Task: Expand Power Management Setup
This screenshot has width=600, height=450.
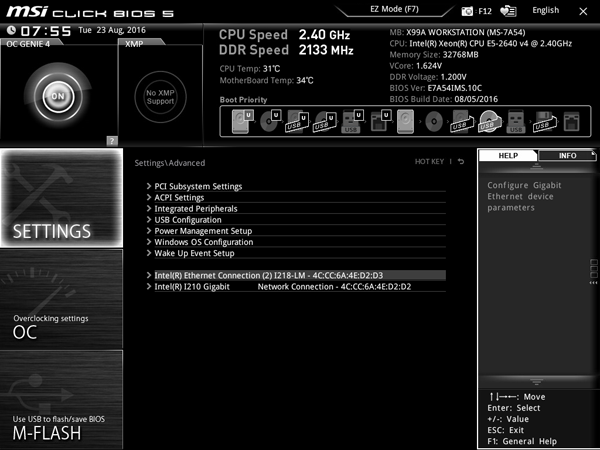Action: pos(296,231)
